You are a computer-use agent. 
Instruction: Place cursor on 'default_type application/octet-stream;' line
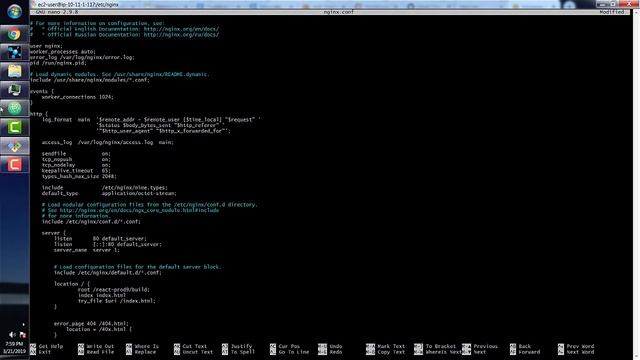[x=109, y=193]
